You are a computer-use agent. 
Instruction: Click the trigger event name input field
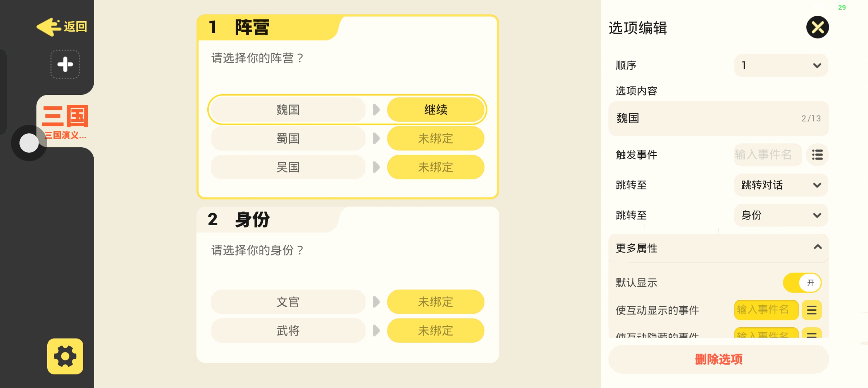pyautogui.click(x=767, y=155)
